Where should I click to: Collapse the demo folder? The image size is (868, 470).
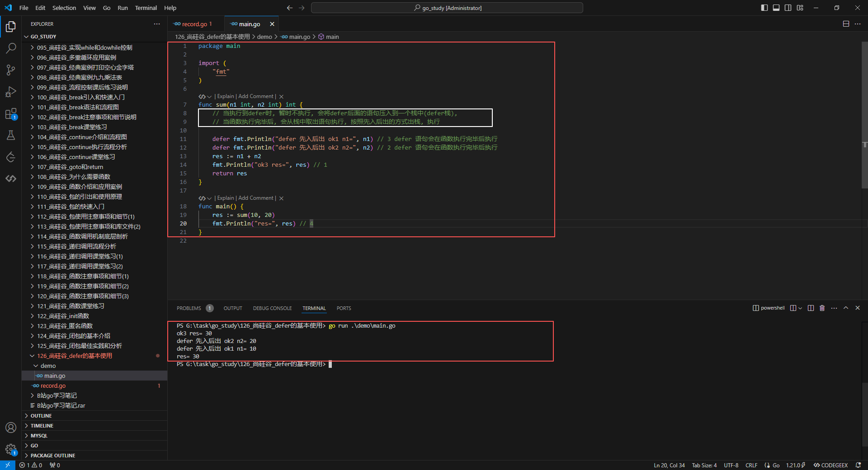(x=94, y=366)
